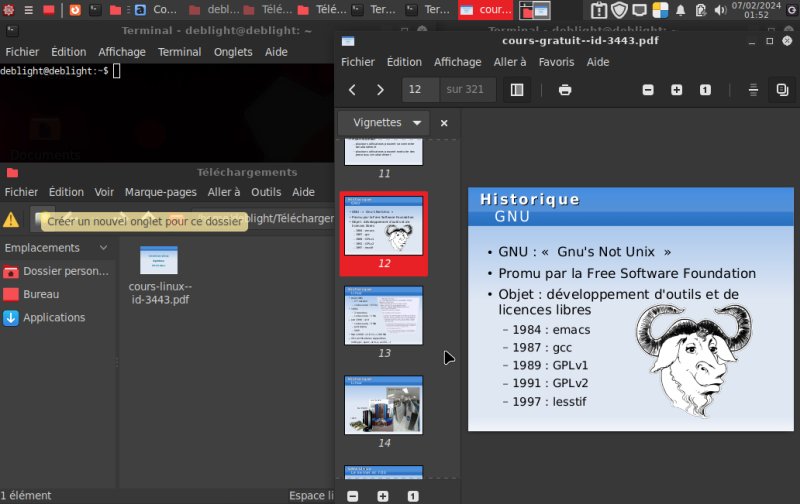The image size is (800, 504).
Task: Toggle dual-page view mode
Action: pos(782,90)
